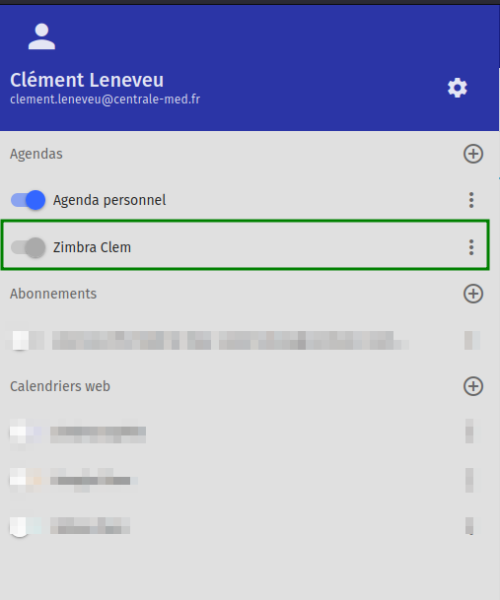
Task: Open options menu for Agenda personnel
Action: [x=471, y=200]
